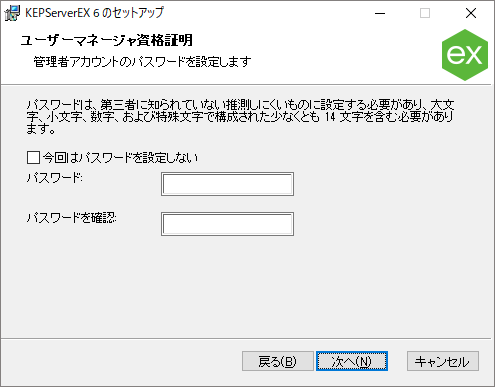Screen dimensions: 495x387
Task: Abort setup with the キャンセル button
Action: (443, 361)
